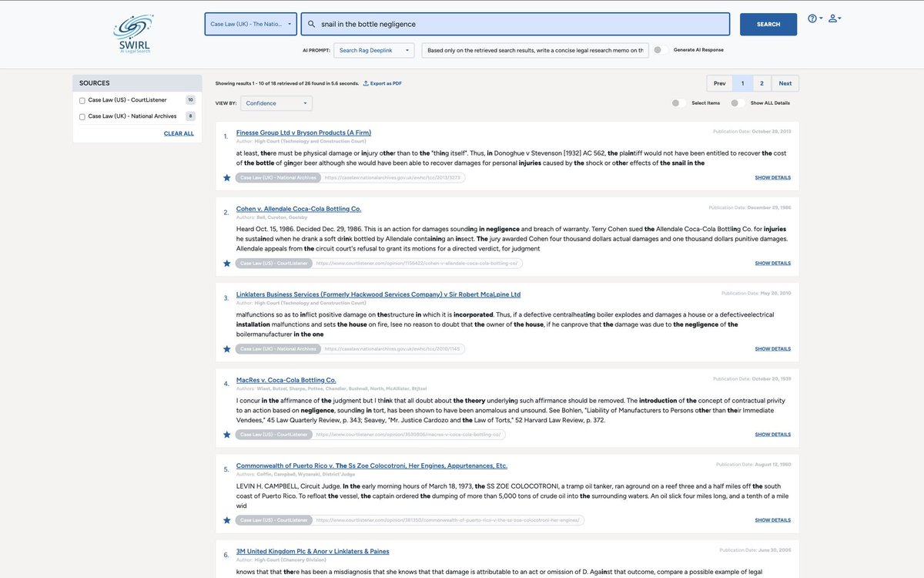Click the SOURCES panel header
This screenshot has width=924, height=578.
click(137, 83)
